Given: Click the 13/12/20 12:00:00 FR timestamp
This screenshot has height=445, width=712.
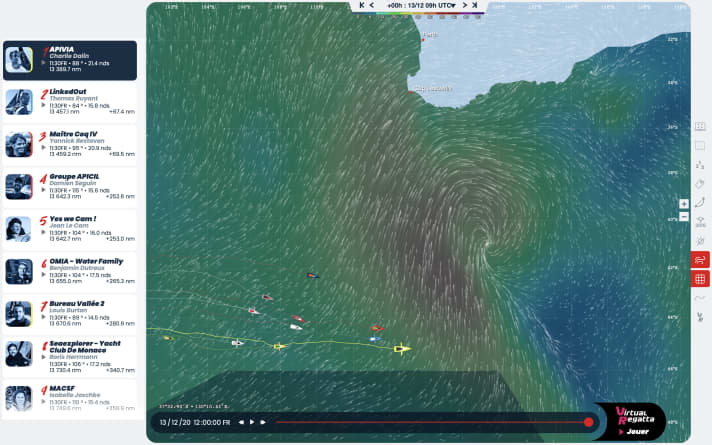Looking at the screenshot, I should pos(195,422).
